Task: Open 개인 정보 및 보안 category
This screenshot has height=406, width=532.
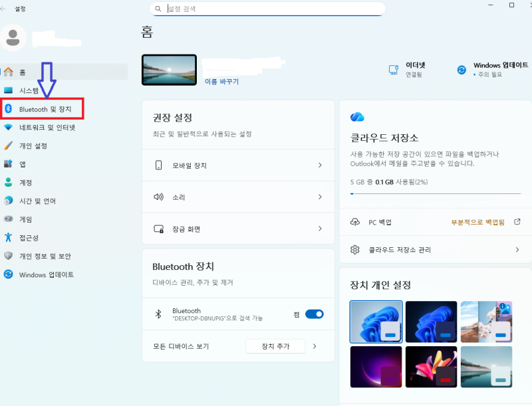Action: (64, 256)
